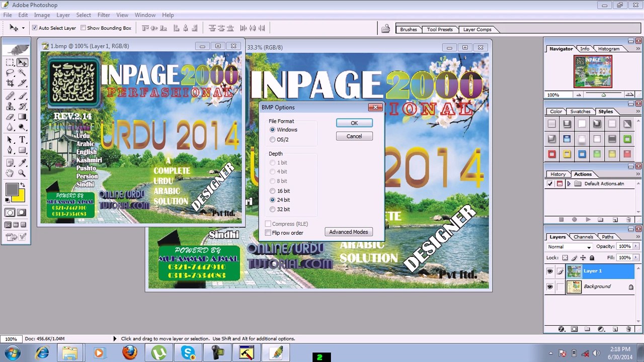This screenshot has height=362, width=644.
Task: Open the Histogram tab
Action: tap(609, 49)
